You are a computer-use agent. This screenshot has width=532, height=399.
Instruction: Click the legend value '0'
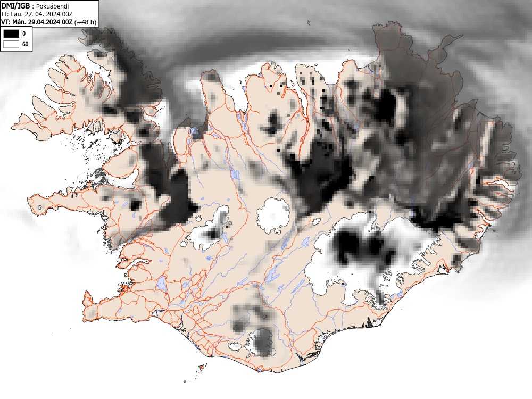[x=24, y=34]
